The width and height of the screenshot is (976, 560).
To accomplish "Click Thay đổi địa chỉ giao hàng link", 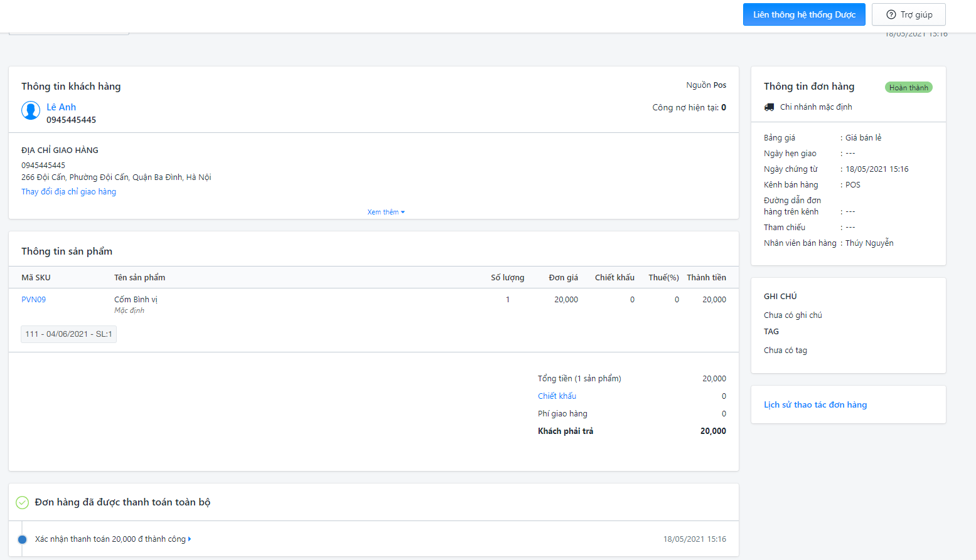I will pos(68,192).
